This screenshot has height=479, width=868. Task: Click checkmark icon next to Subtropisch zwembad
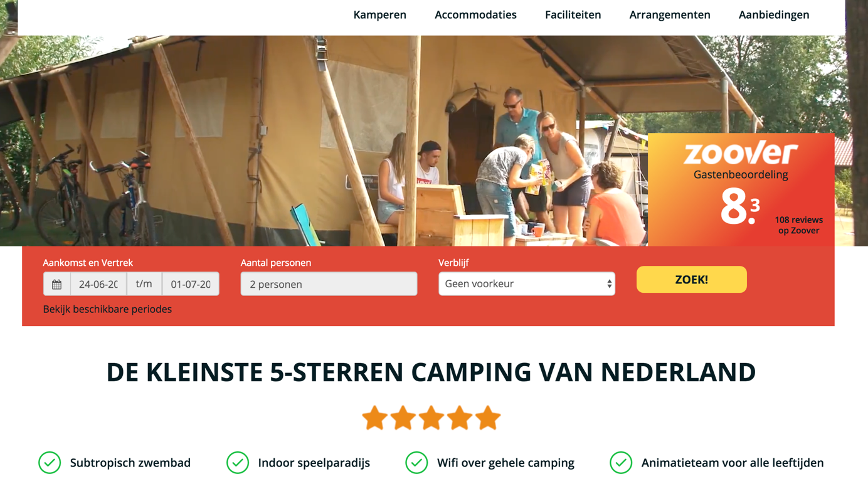click(50, 463)
